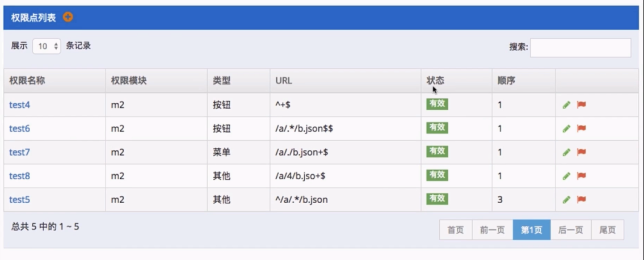The width and height of the screenshot is (644, 260).
Task: Open the test8 permission link
Action: tap(20, 177)
